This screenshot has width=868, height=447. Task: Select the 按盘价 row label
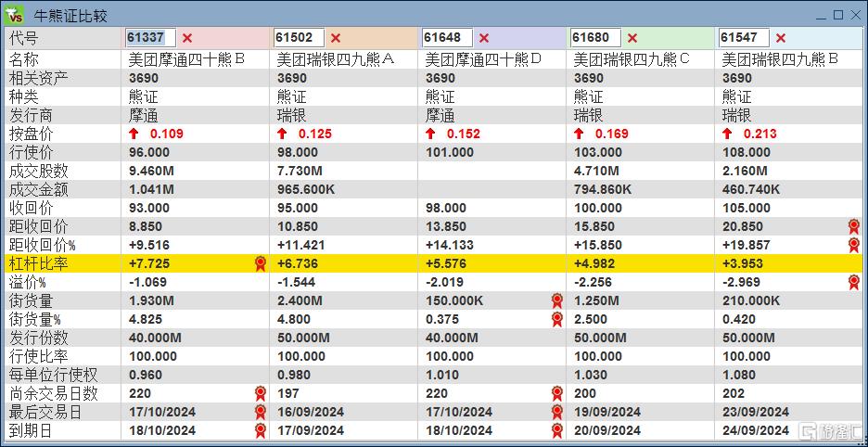click(x=32, y=134)
